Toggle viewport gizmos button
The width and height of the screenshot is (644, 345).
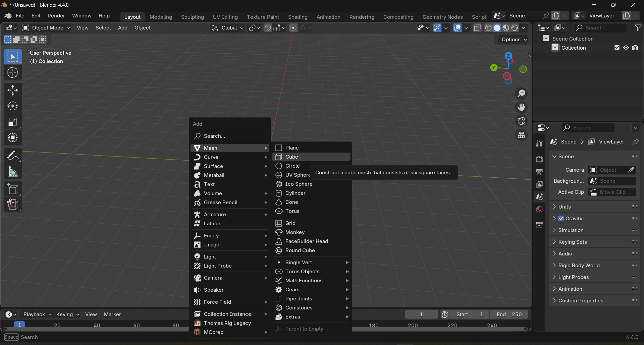[x=437, y=28]
